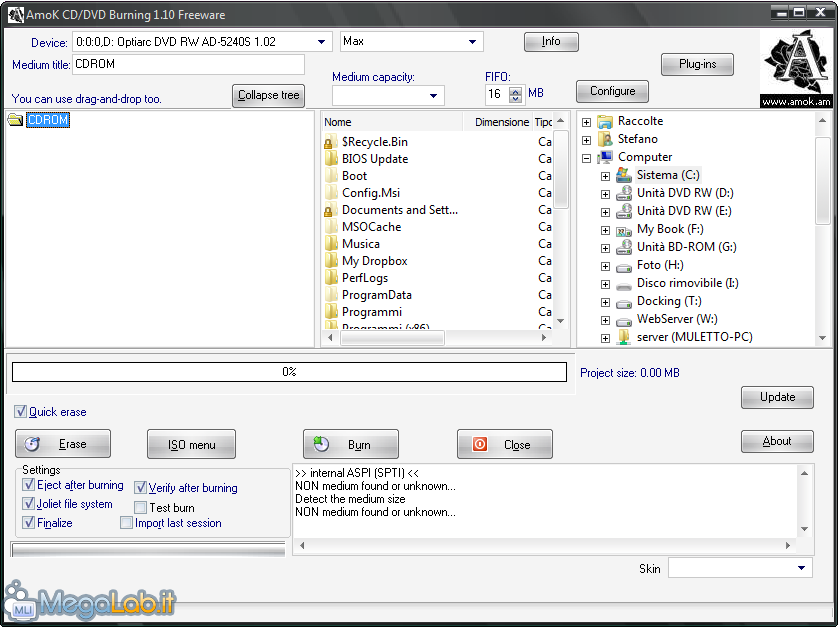The height and width of the screenshot is (627, 838).
Task: Start burning with the Burn button
Action: coord(351,444)
